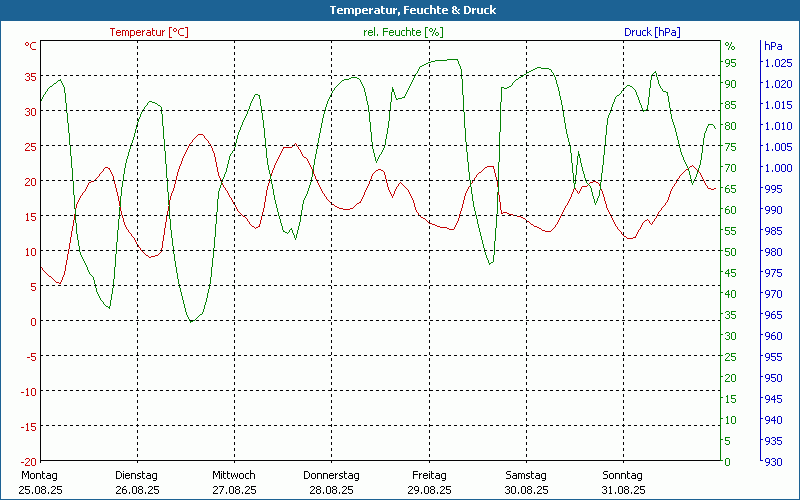Pick the Montag 25.08.25 date label
Screen dimensions: 800x500
[40, 482]
